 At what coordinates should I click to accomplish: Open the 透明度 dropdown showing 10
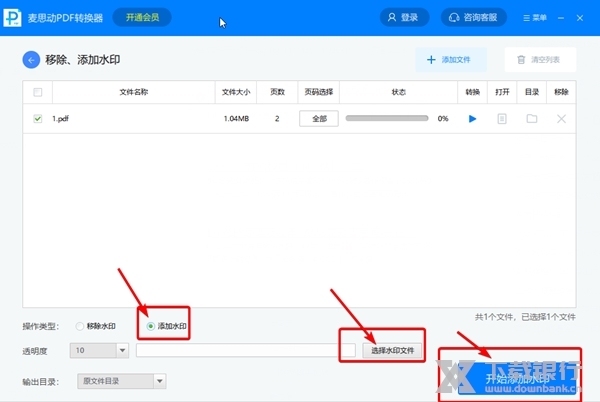tap(99, 350)
